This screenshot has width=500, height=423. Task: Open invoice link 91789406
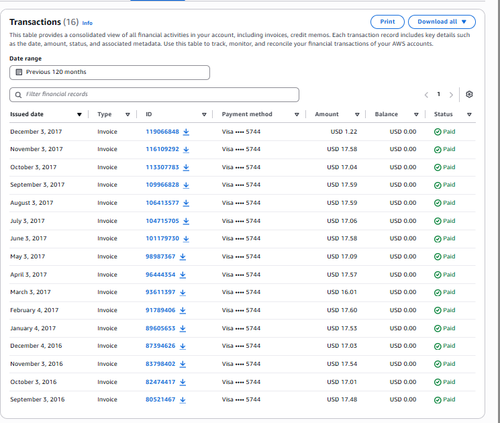(160, 310)
